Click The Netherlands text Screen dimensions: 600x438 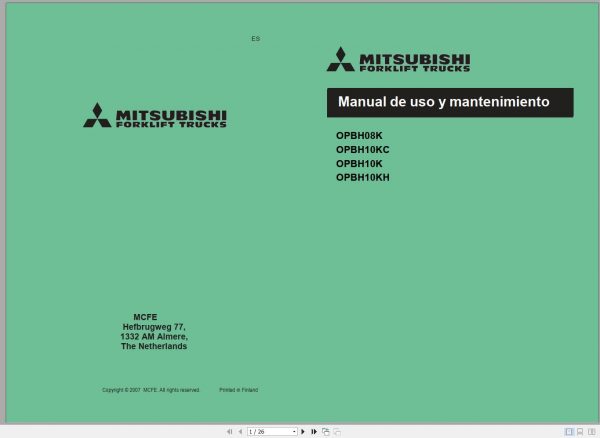[x=154, y=346]
